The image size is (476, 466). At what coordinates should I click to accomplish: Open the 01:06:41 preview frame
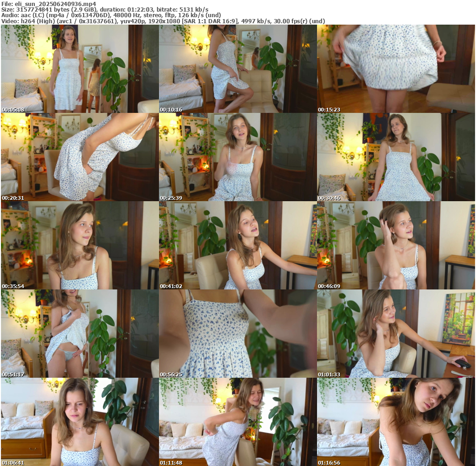79,421
